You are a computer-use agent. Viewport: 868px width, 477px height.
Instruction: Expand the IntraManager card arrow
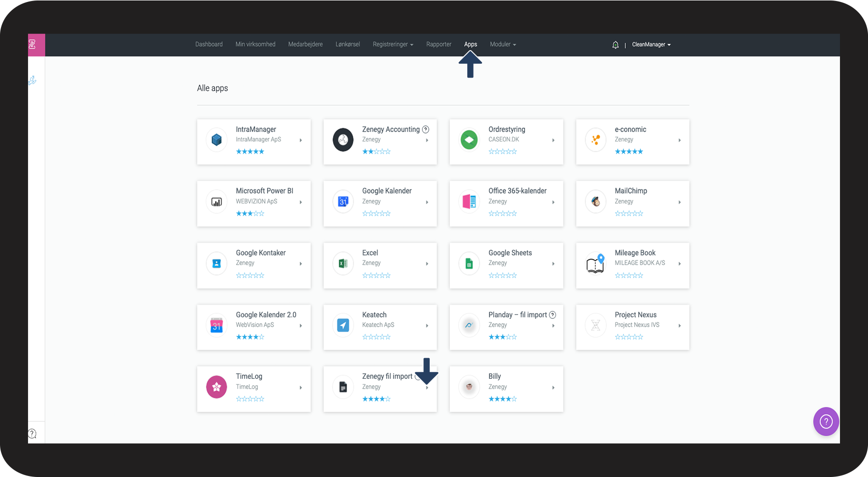pos(301,140)
